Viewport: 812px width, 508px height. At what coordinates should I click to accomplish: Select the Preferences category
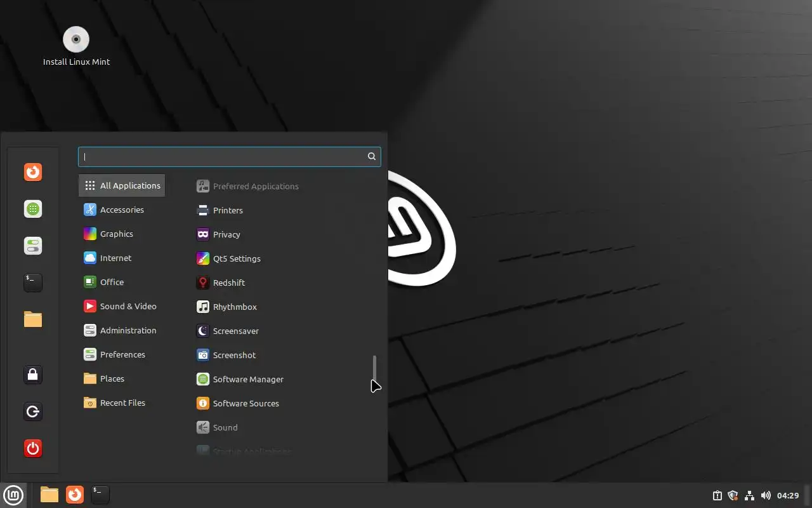coord(122,354)
